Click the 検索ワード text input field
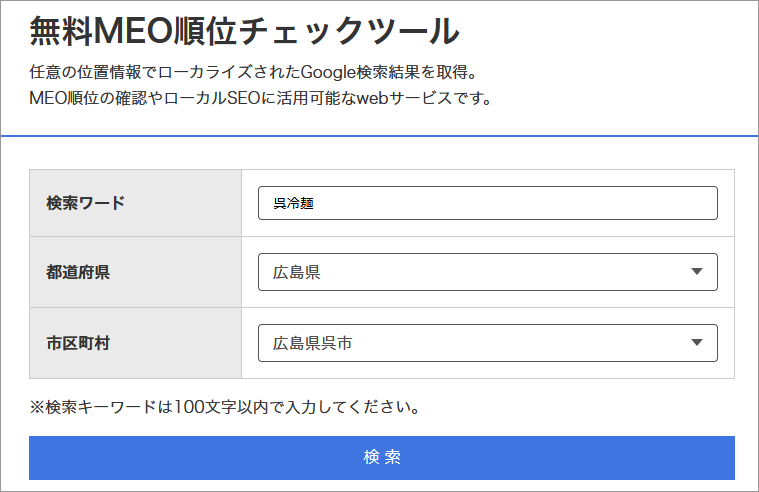The width and height of the screenshot is (759, 492). coord(487,203)
